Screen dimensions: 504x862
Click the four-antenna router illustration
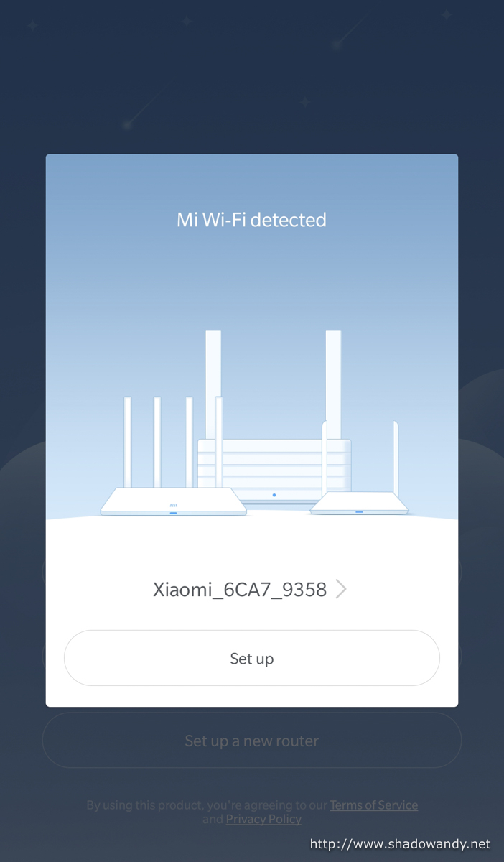[173, 456]
